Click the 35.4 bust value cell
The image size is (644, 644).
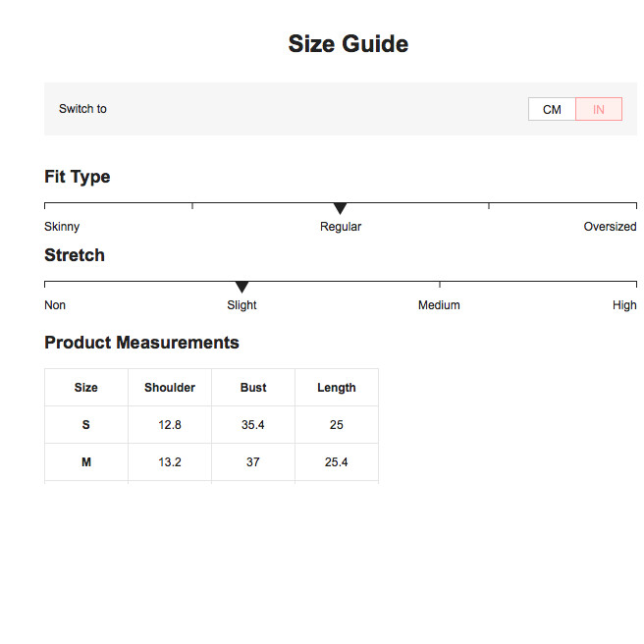[x=253, y=425]
